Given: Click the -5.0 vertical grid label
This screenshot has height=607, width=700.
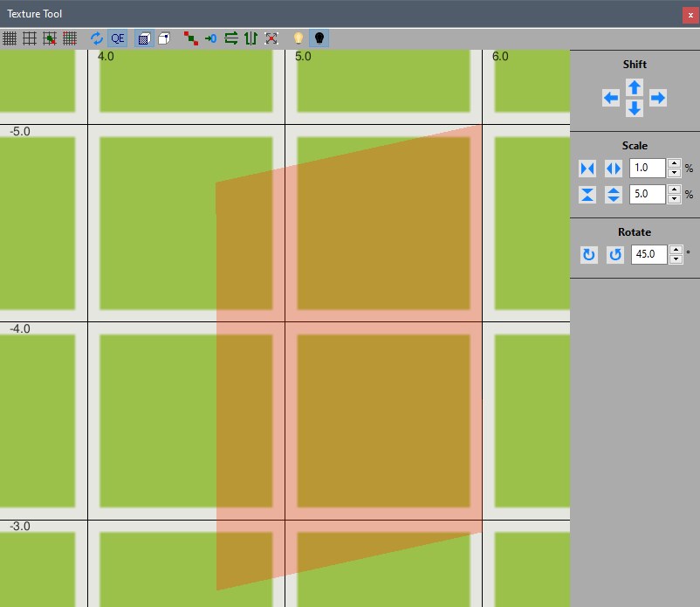Looking at the screenshot, I should 20,131.
